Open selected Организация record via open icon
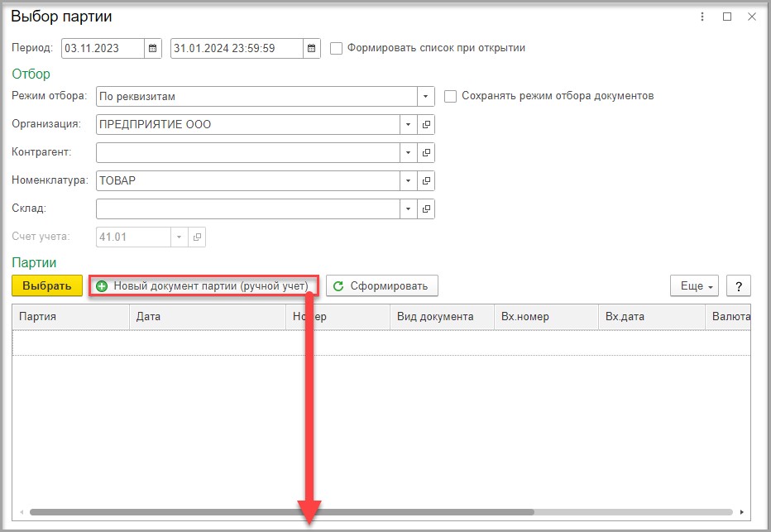771x532 pixels. tap(426, 124)
